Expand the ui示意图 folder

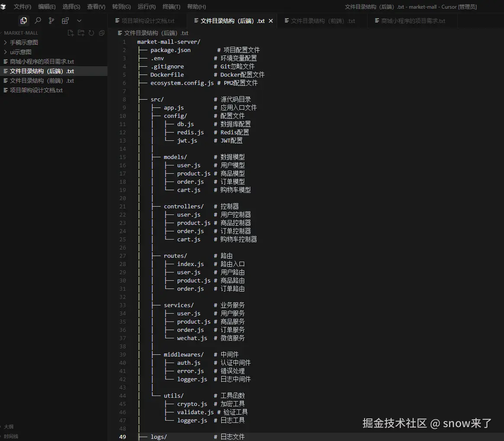(x=21, y=52)
